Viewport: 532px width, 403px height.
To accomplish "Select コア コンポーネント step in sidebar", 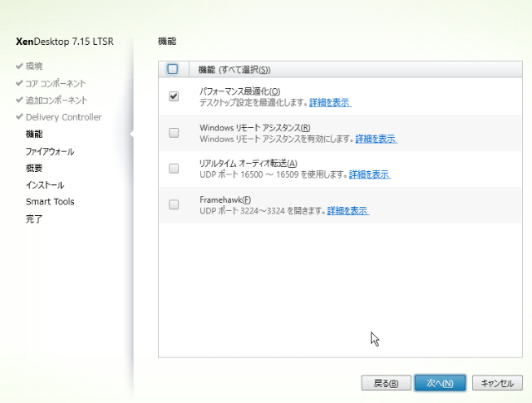I will pyautogui.click(x=56, y=83).
